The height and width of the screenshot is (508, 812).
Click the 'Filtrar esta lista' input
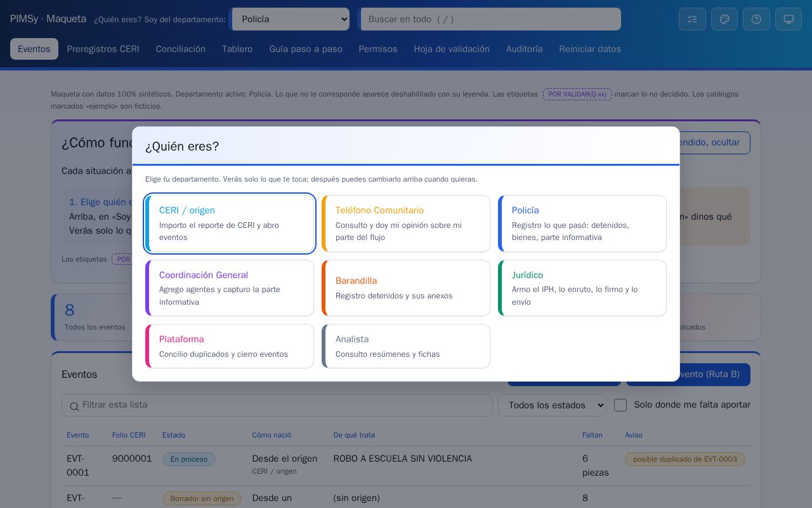[x=277, y=405]
